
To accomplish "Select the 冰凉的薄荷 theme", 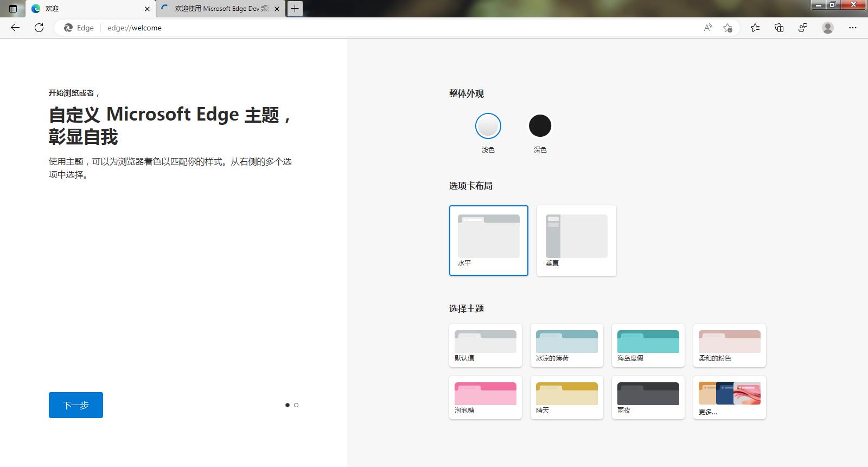I will pyautogui.click(x=567, y=345).
